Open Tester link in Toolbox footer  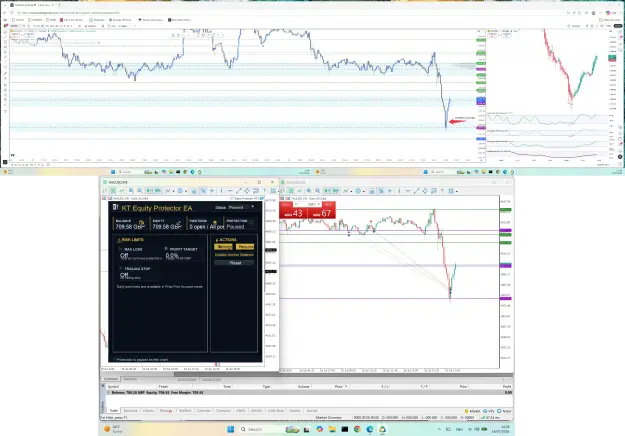(504, 411)
